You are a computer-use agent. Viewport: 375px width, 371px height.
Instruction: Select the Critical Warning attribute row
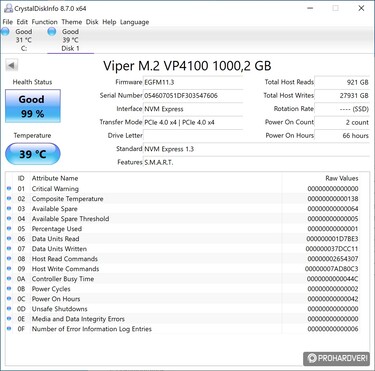(183, 189)
